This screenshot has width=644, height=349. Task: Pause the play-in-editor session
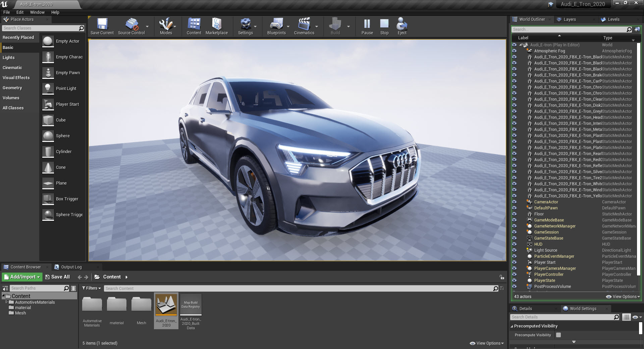367,24
